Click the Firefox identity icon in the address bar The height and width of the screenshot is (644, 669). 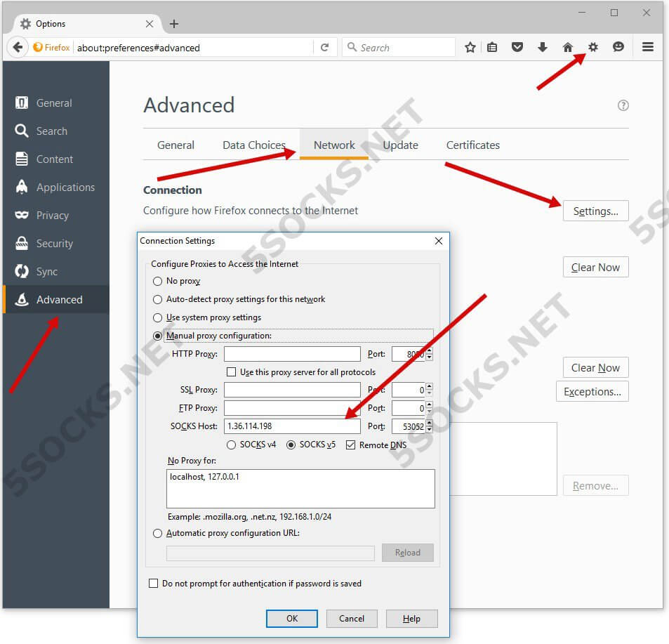pyautogui.click(x=51, y=47)
